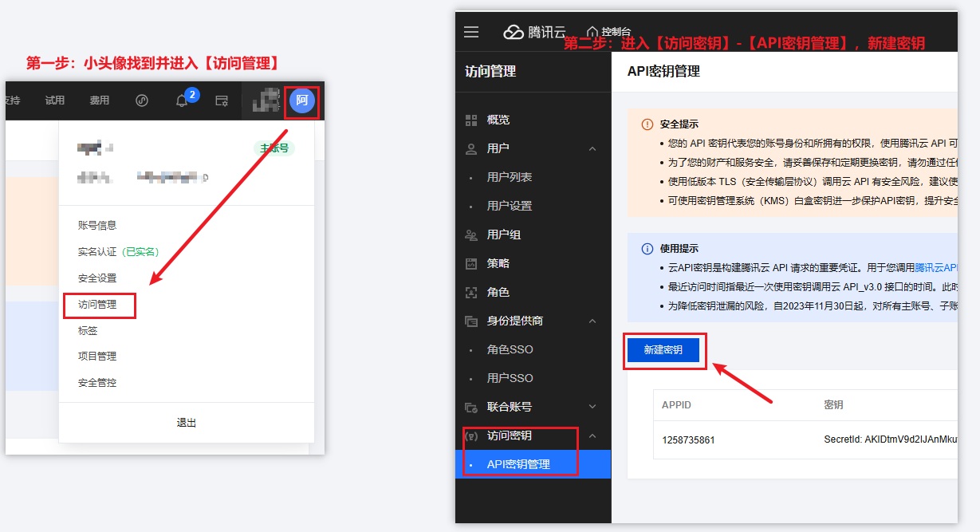The width and height of the screenshot is (980, 532).
Task: Open 概览 overview in the sidebar
Action: [498, 120]
